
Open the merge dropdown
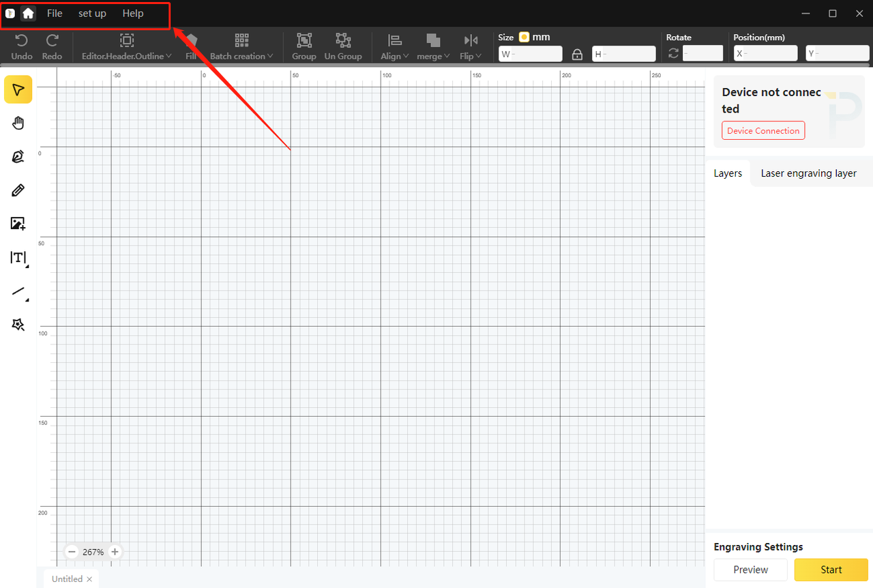click(433, 47)
